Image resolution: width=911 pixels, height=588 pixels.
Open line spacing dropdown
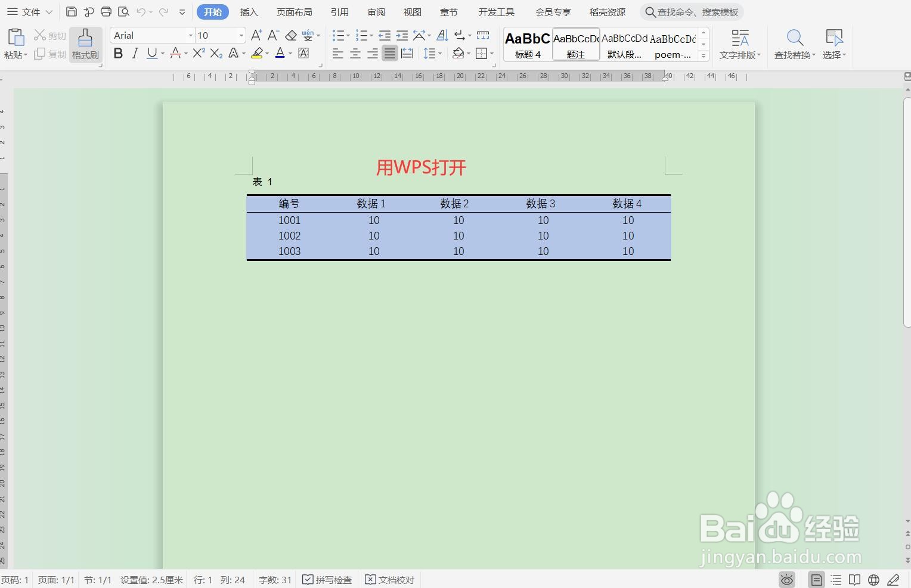coord(440,54)
